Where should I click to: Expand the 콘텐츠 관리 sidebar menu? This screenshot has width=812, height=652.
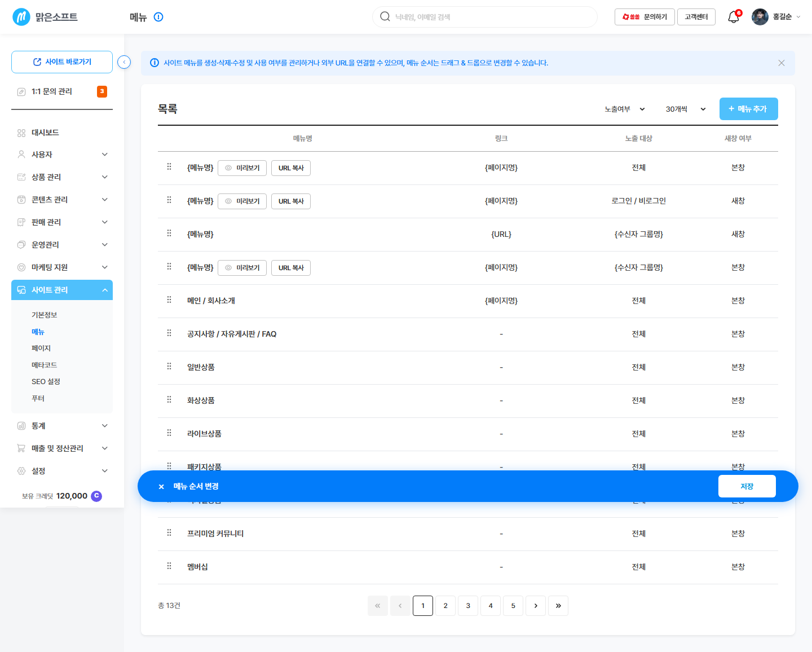(62, 200)
